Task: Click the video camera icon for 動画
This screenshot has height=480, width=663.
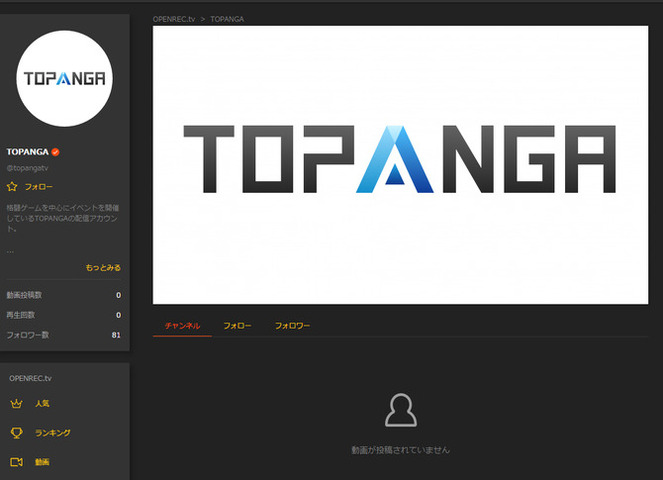Action: click(16, 462)
